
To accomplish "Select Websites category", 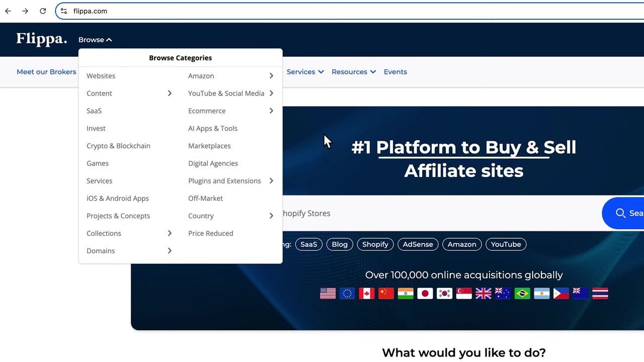I will (101, 76).
